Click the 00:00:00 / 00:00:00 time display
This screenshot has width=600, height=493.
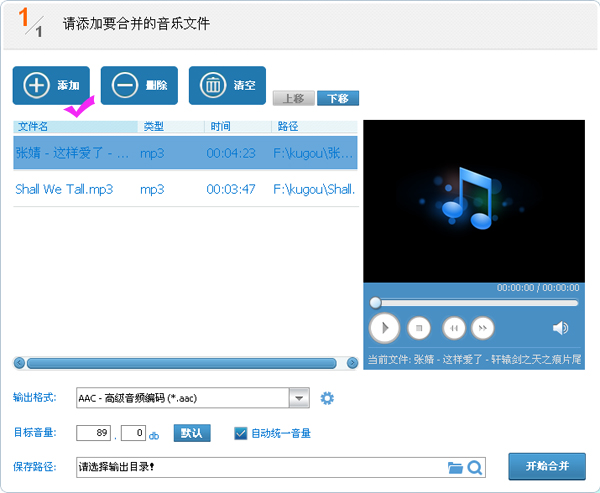(x=538, y=287)
